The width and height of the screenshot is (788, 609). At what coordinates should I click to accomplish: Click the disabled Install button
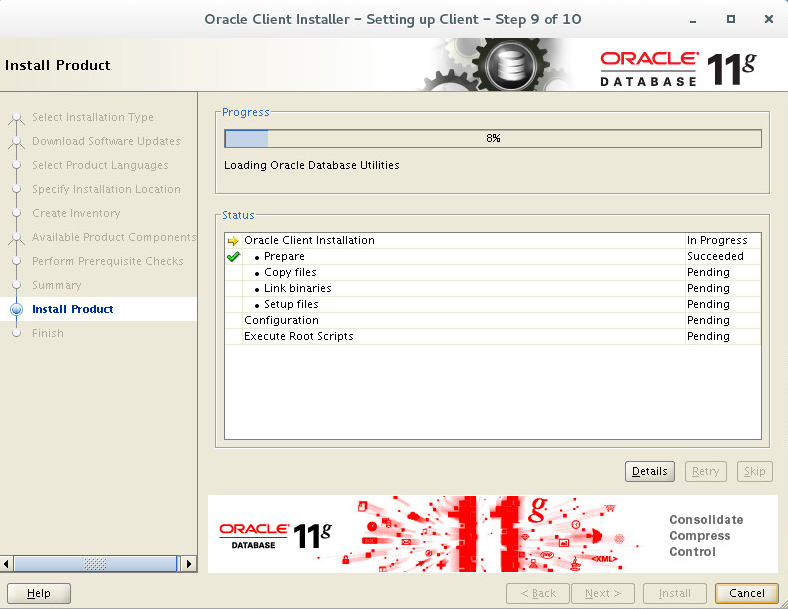click(674, 593)
